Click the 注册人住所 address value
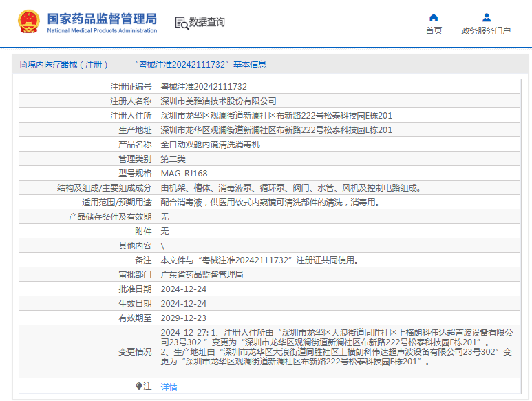The image size is (532, 401). pos(276,116)
